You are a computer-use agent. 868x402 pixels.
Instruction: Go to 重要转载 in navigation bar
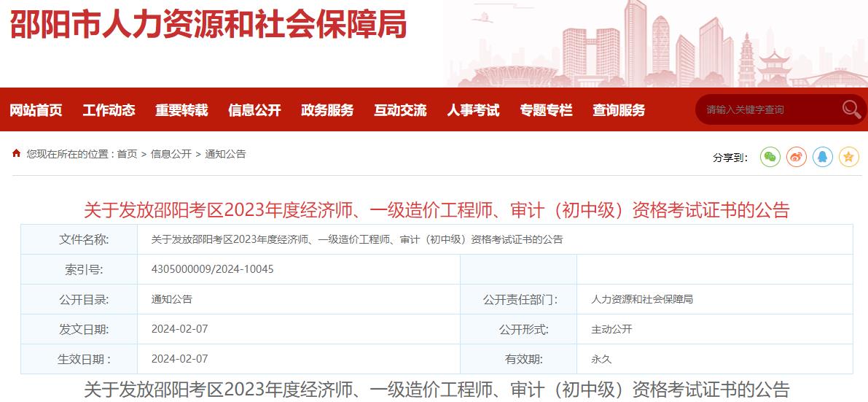[x=181, y=110]
